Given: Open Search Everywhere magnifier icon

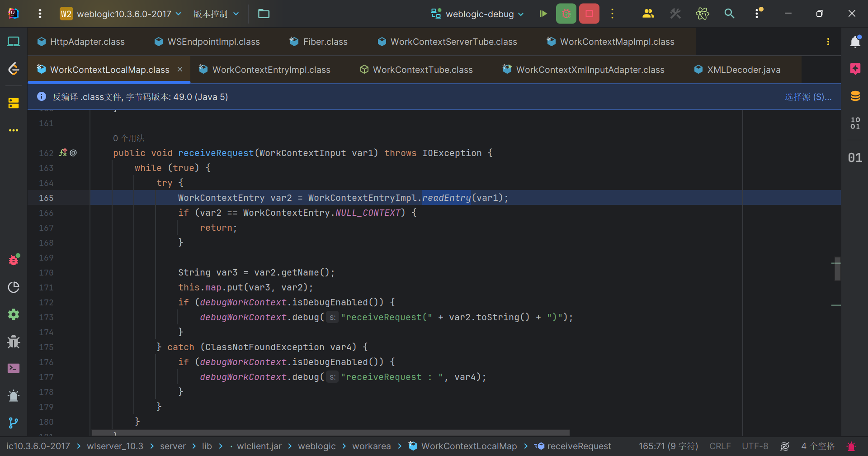Looking at the screenshot, I should click(x=729, y=14).
